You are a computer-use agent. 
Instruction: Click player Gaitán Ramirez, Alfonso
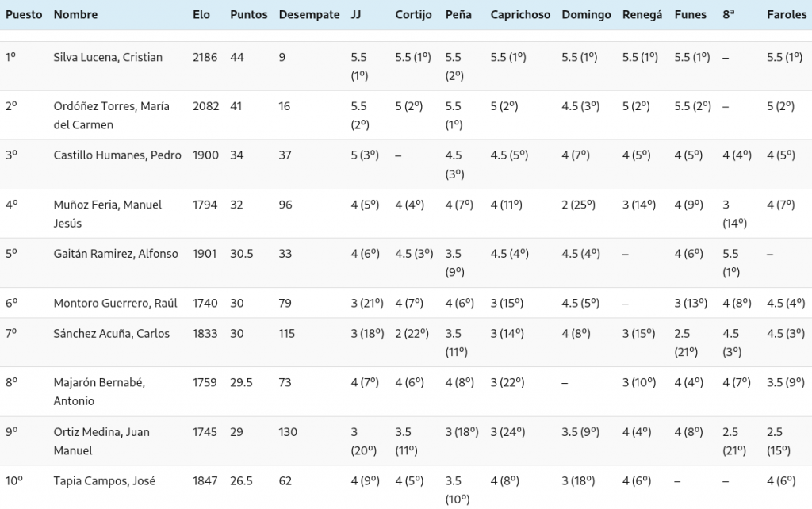[x=116, y=254]
